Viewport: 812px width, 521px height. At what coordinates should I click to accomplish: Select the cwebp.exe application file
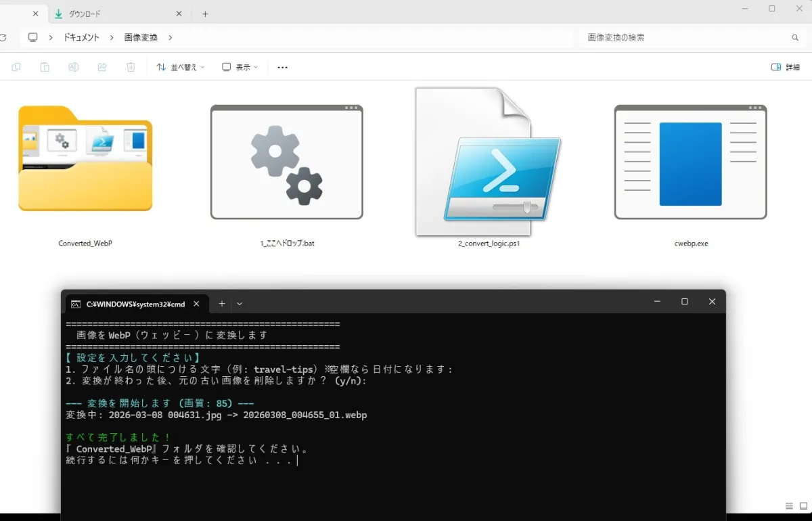click(x=690, y=162)
